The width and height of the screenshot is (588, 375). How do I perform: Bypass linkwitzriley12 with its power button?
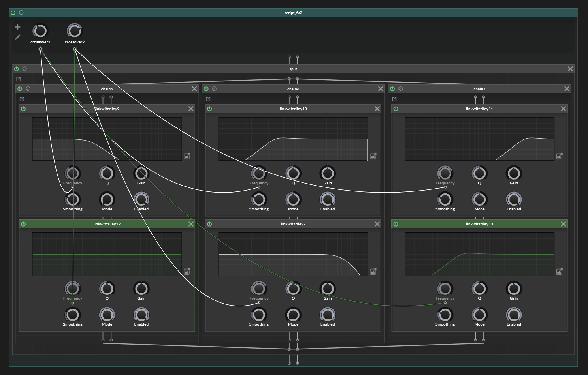(23, 224)
